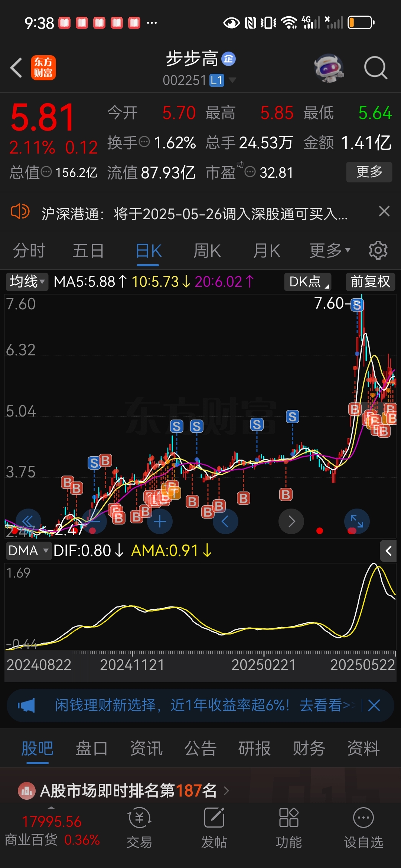Viewport: 401px width, 868px height.
Task: Switch to 五日 chart tab
Action: pyautogui.click(x=88, y=250)
